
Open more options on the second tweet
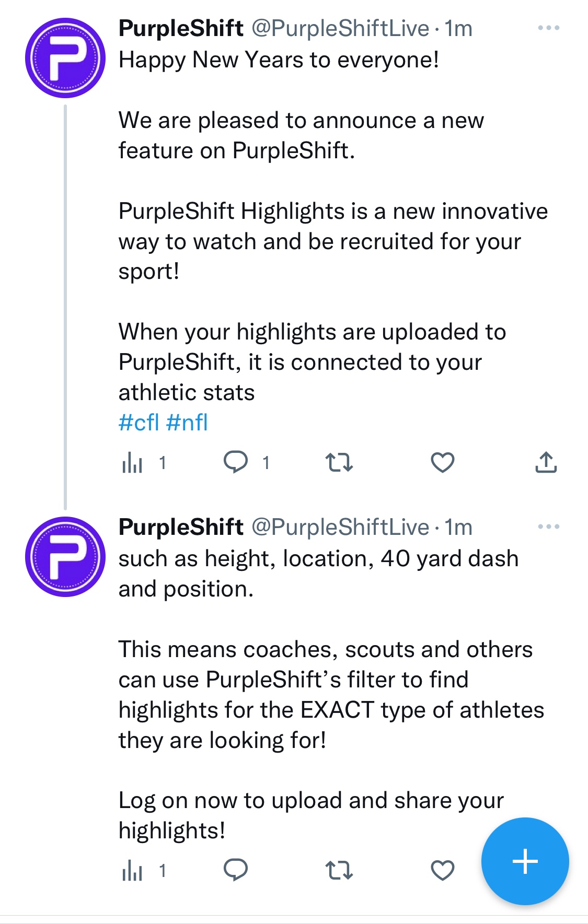pos(548,527)
